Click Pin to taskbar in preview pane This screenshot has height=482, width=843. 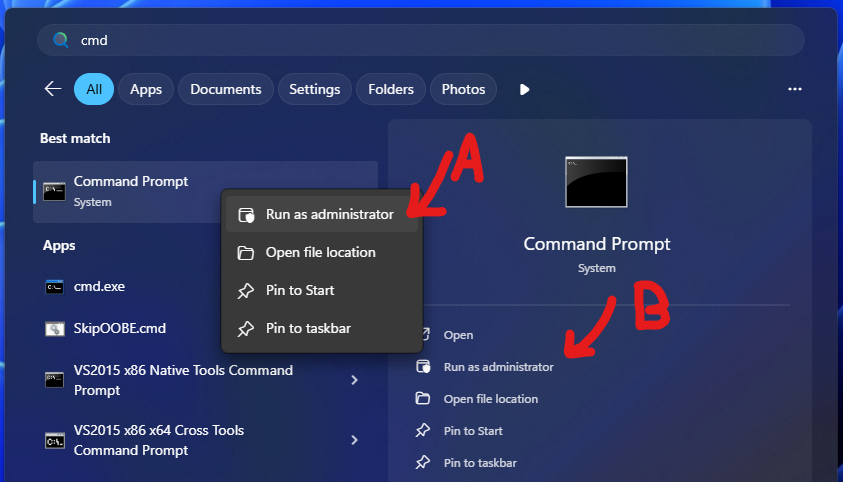(480, 463)
